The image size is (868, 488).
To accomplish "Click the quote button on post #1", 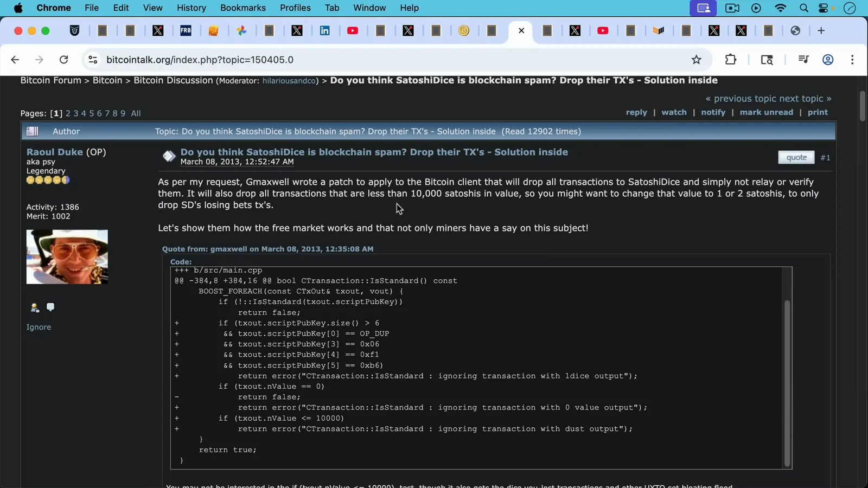I will (796, 157).
